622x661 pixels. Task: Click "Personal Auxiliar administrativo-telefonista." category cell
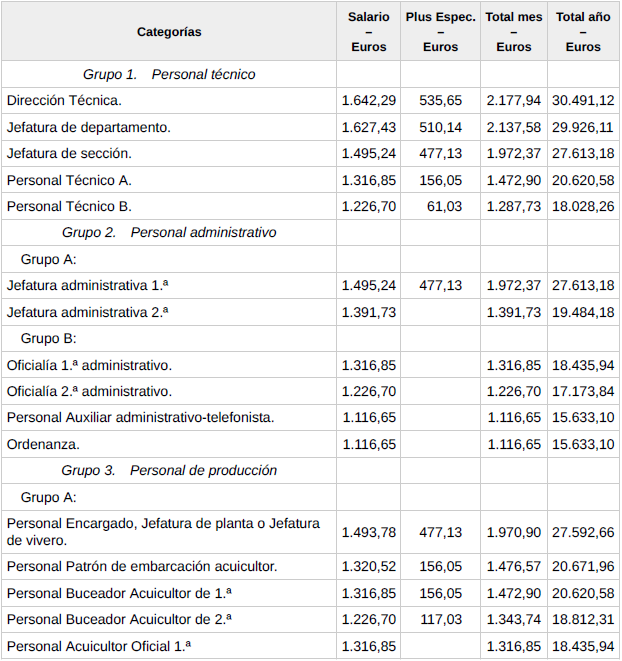(x=140, y=417)
